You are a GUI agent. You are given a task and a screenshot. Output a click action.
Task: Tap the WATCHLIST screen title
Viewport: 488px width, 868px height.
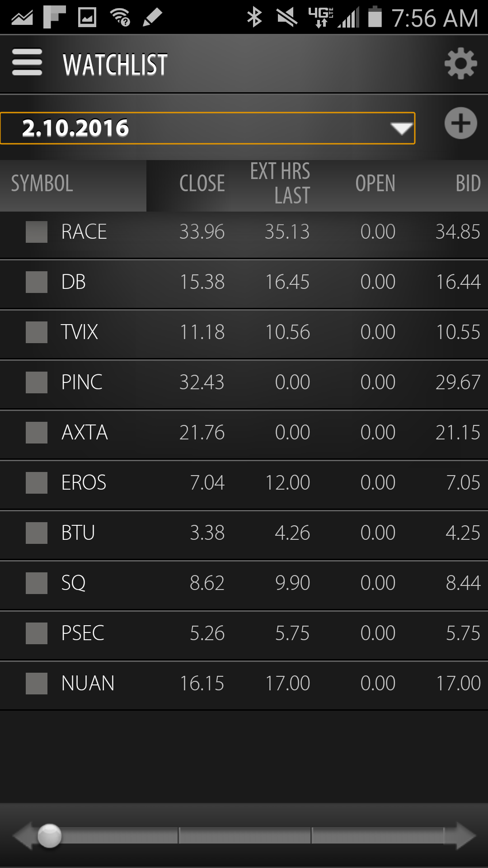115,65
